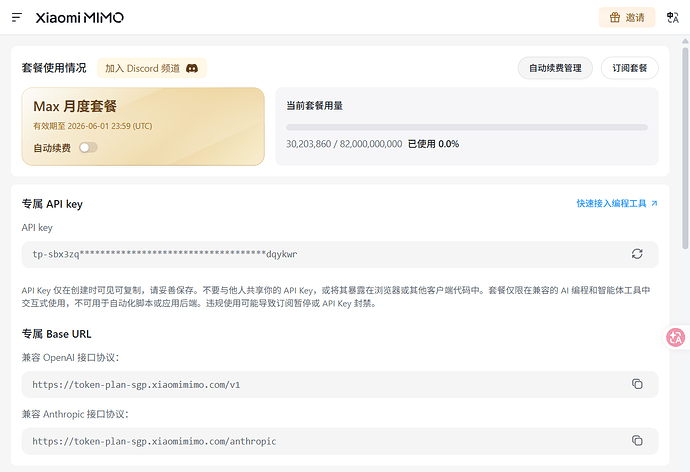Click the 套餐使用情况 heading
Viewport: 690px width, 472px height.
[54, 68]
